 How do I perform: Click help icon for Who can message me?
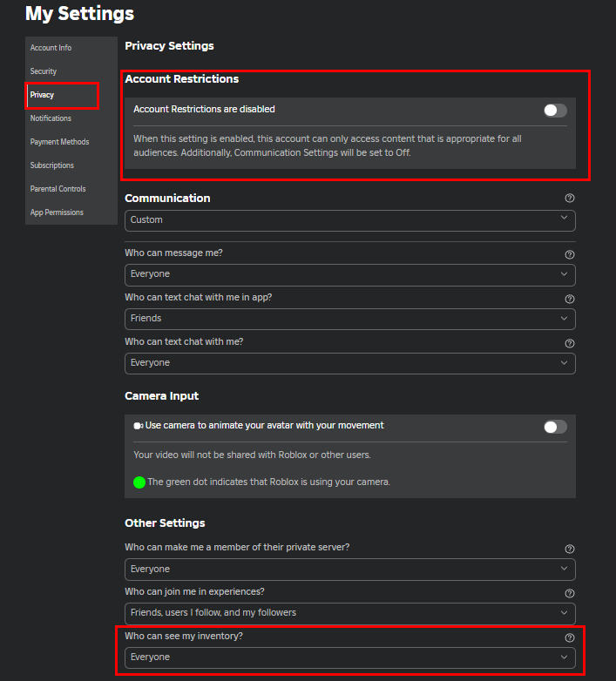(x=569, y=254)
